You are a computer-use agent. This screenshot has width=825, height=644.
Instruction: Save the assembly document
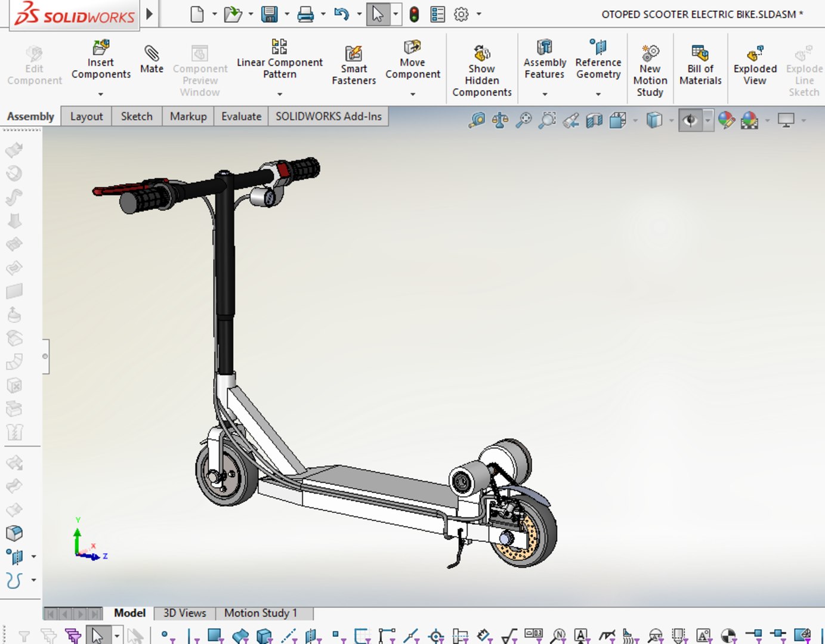pos(270,14)
